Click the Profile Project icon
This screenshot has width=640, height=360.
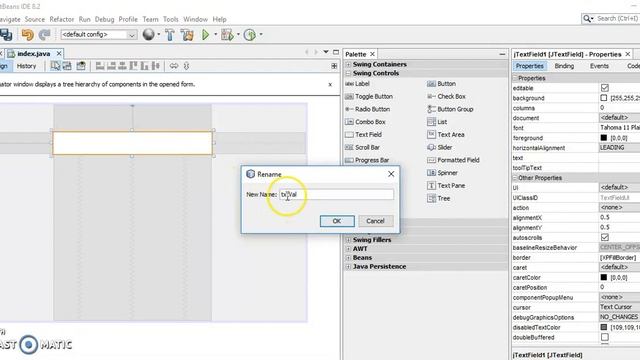249,35
